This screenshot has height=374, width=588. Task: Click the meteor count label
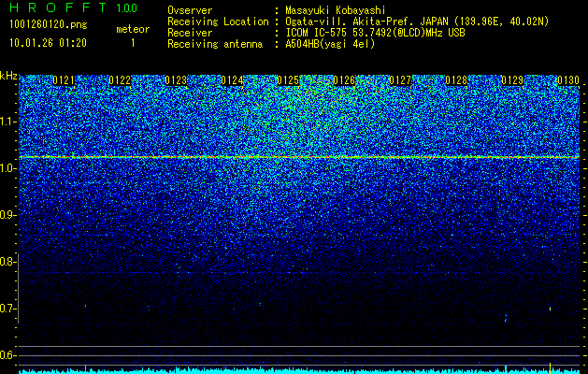[x=133, y=29]
